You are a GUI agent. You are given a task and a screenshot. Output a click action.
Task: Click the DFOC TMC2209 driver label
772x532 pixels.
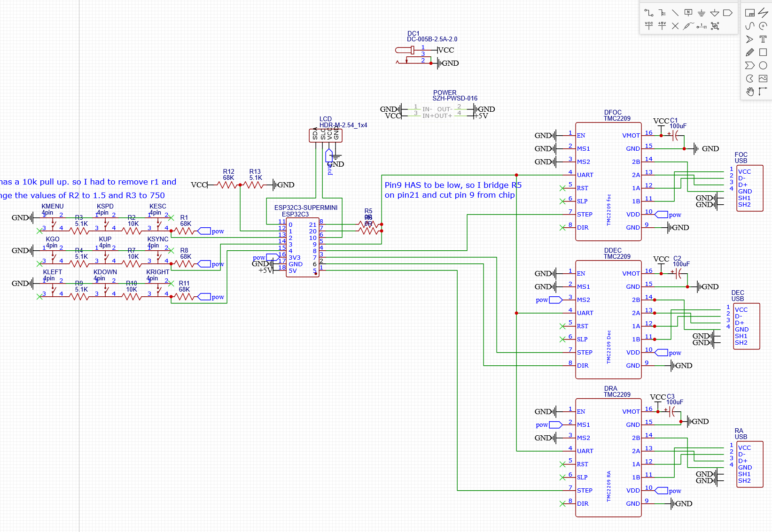click(617, 116)
